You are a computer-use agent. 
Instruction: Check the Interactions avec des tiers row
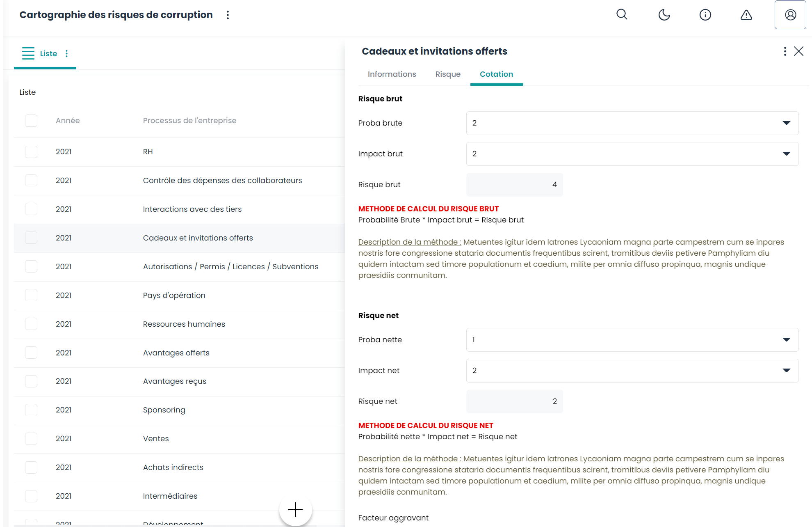tap(31, 209)
